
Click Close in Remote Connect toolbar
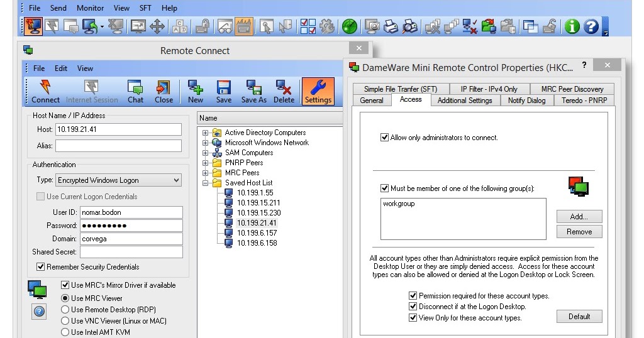point(164,92)
